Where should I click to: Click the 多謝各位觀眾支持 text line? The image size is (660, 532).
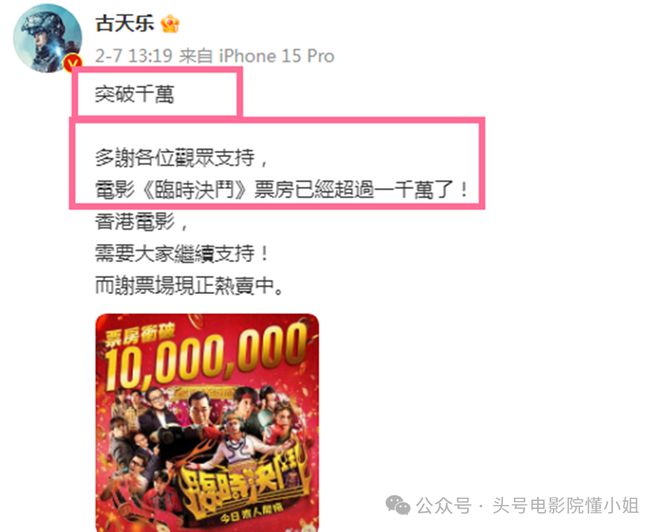(181, 158)
